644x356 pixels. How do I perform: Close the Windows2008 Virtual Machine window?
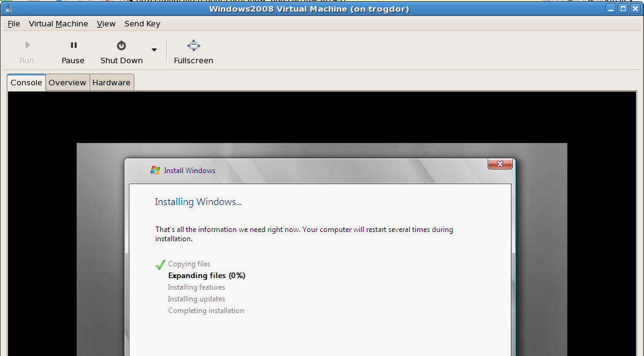[x=635, y=9]
